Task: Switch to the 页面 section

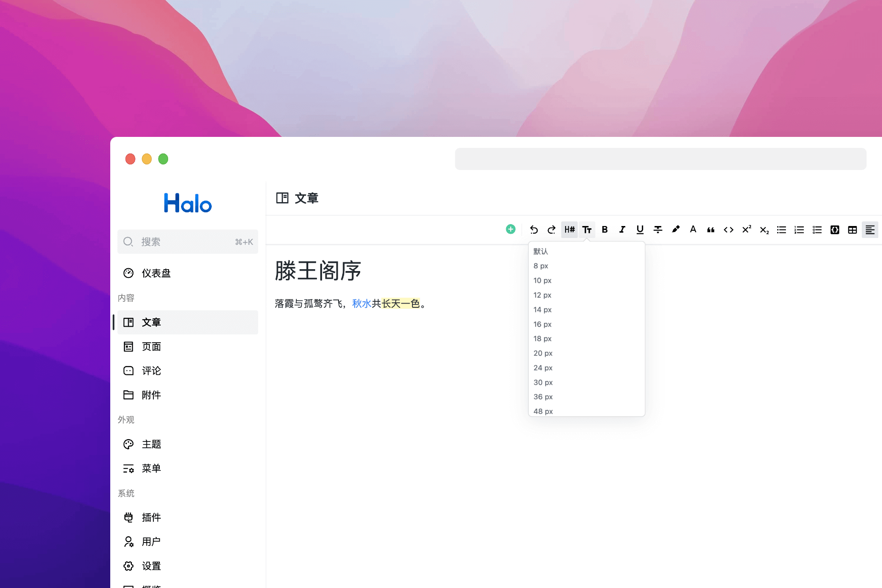Action: [x=151, y=346]
